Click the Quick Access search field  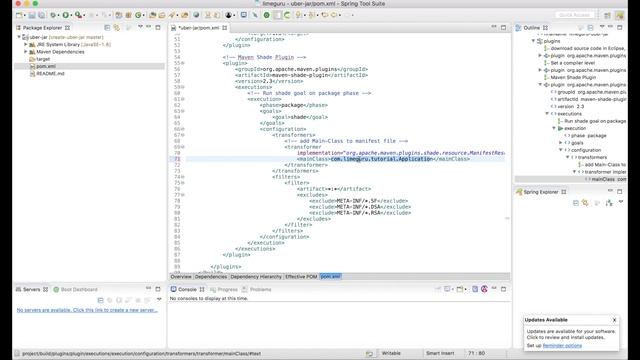coord(574,15)
